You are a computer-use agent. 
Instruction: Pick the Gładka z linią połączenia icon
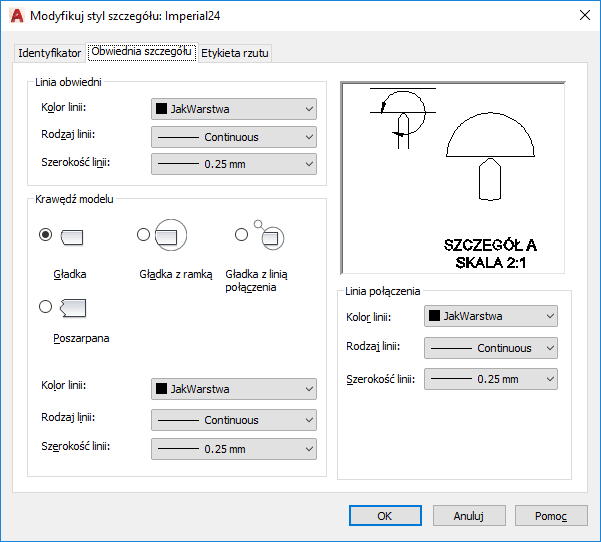269,235
